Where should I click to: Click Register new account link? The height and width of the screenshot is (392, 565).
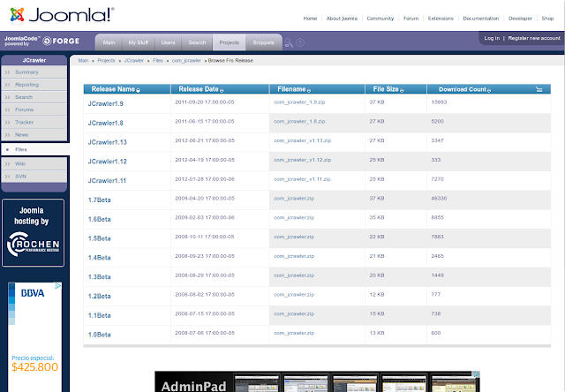534,38
